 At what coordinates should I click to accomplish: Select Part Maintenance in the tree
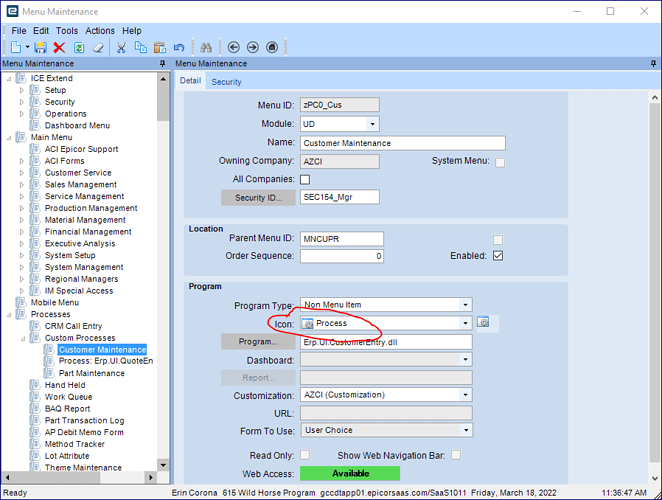pos(90,374)
